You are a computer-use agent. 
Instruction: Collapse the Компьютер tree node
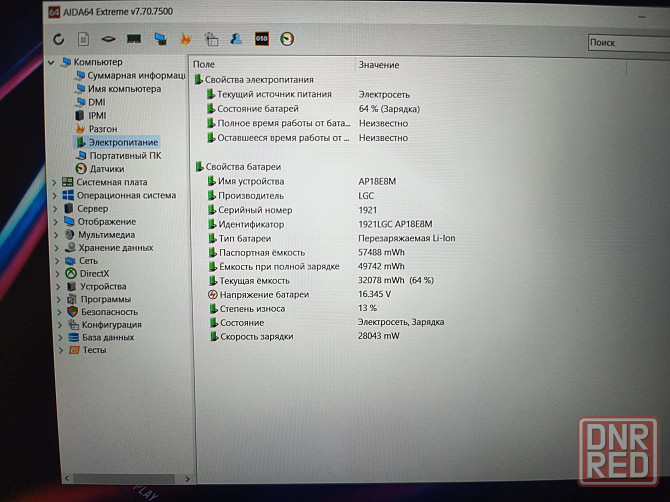click(52, 62)
